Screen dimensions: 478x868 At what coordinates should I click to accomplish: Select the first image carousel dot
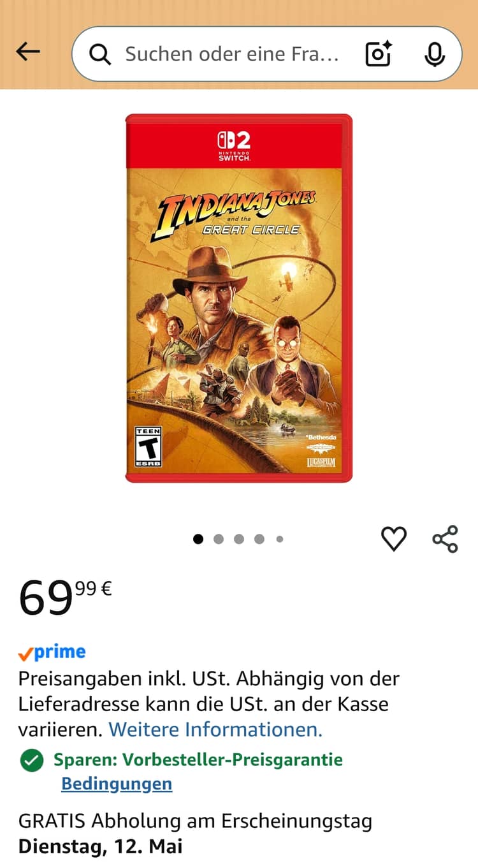pos(198,539)
